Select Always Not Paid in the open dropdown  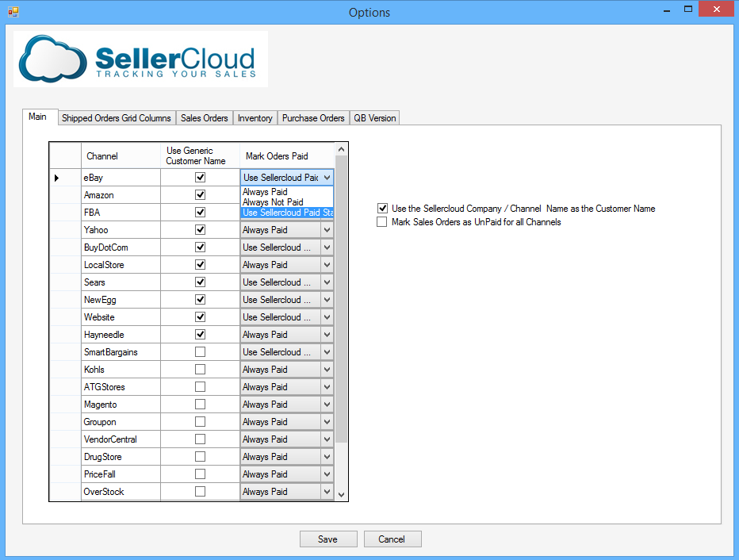click(266, 201)
